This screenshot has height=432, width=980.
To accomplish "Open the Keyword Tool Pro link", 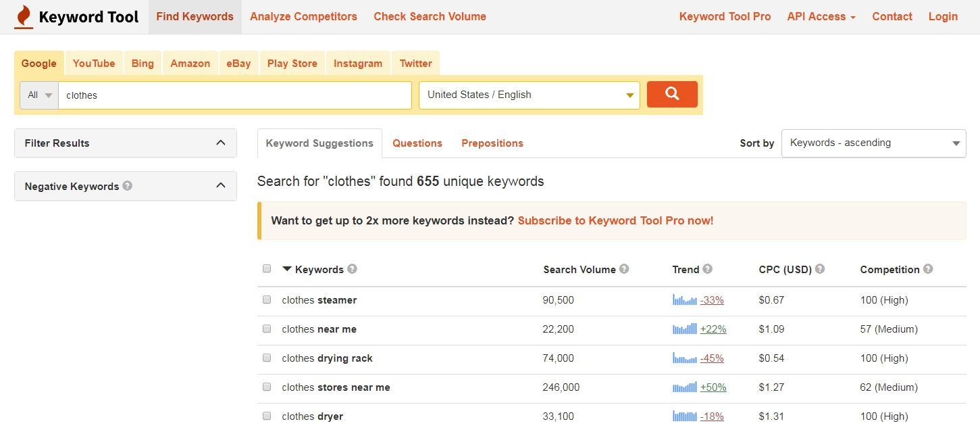I will (725, 17).
